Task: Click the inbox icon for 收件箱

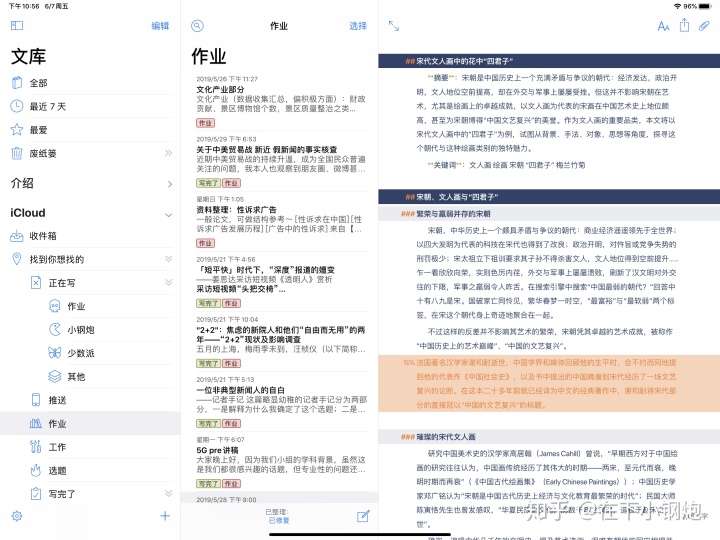Action: [17, 236]
